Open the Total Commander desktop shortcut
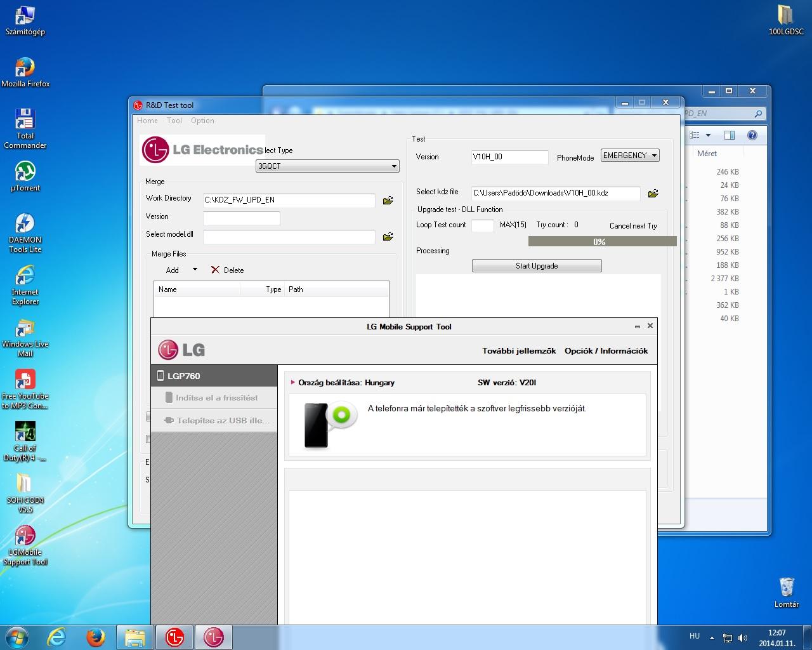The height and width of the screenshot is (650, 812). tap(25, 129)
